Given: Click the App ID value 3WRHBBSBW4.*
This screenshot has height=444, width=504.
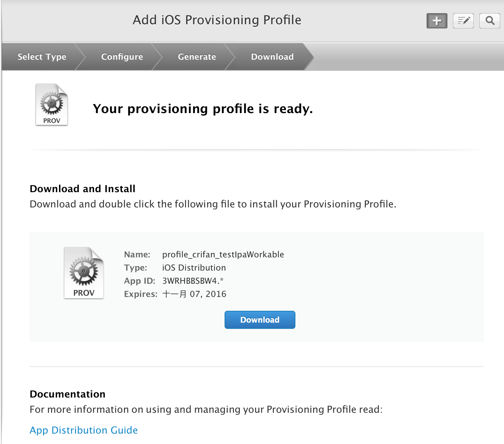Looking at the screenshot, I should (x=193, y=281).
